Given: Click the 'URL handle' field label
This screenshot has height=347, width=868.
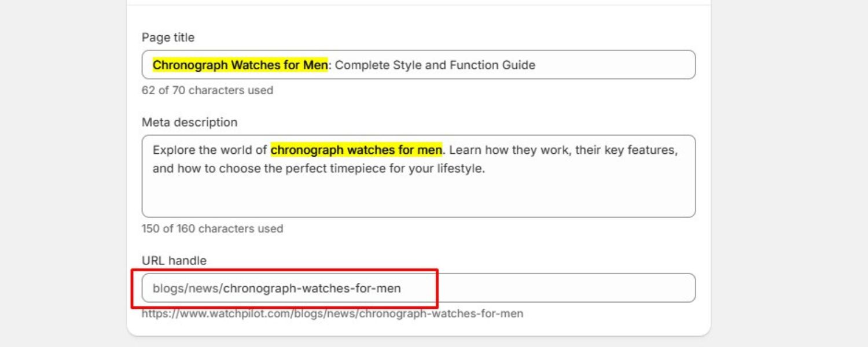Looking at the screenshot, I should point(174,260).
